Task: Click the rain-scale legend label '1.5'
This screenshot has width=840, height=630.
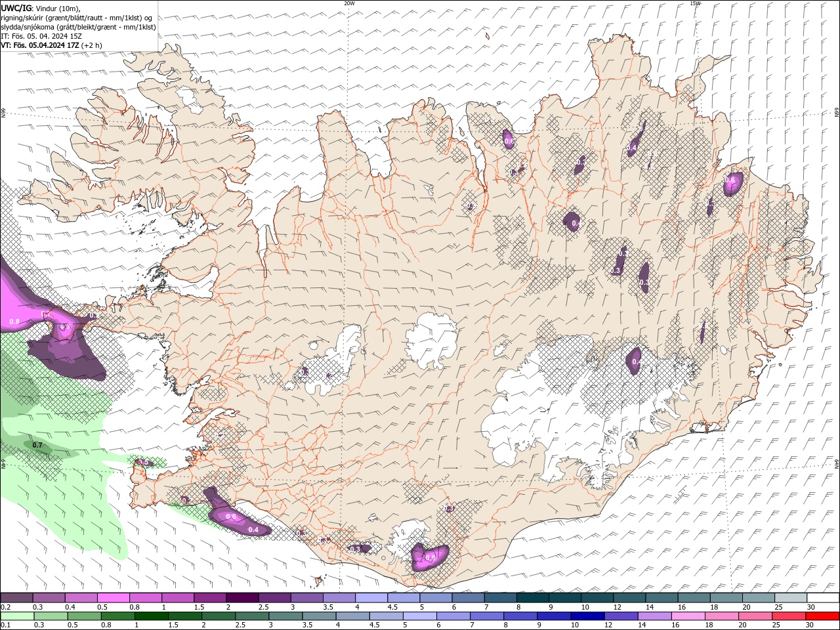Action: [173, 625]
